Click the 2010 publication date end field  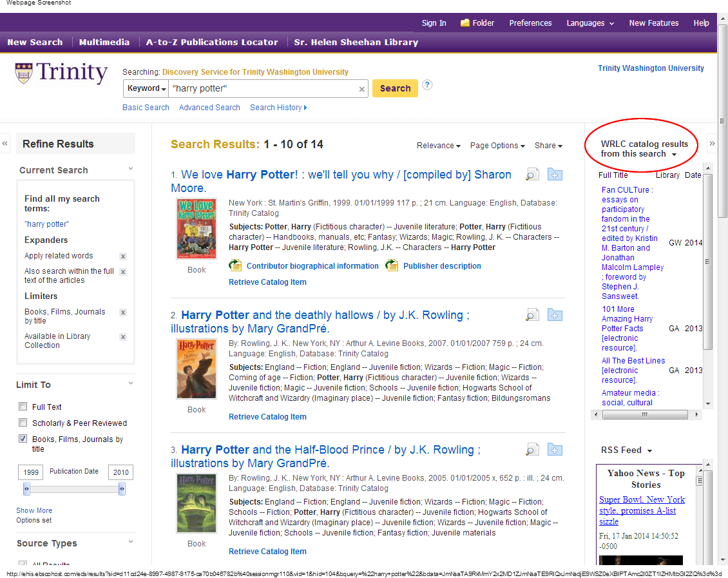point(120,472)
